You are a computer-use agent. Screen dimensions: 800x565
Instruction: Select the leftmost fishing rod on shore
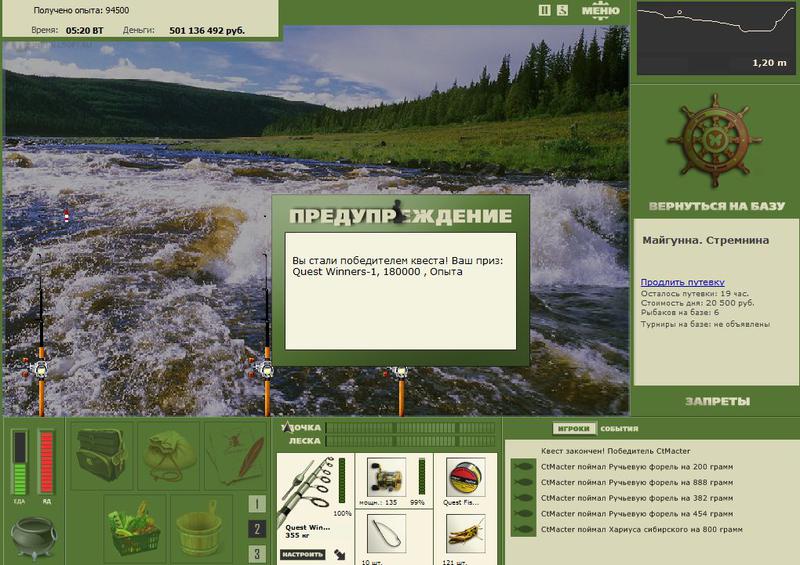40,337
